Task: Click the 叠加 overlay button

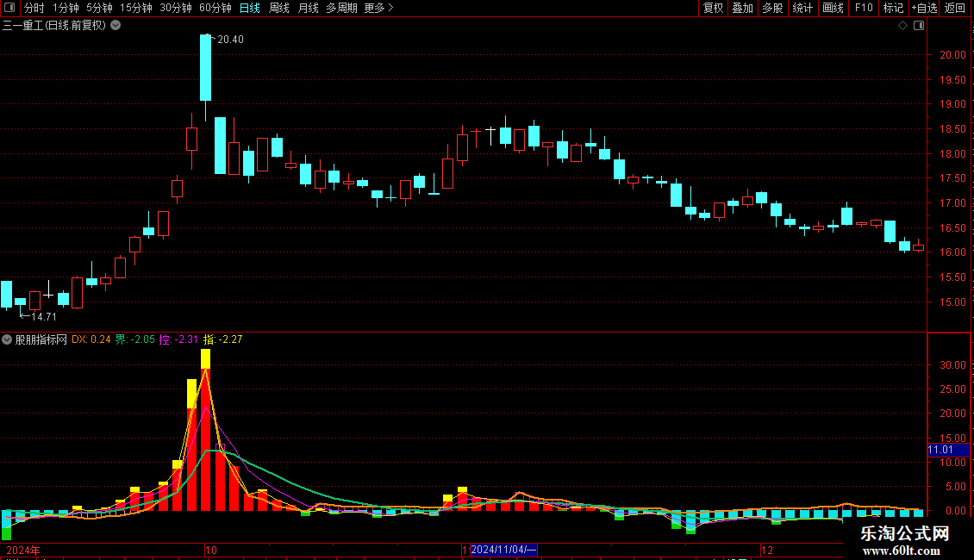Action: pyautogui.click(x=742, y=8)
